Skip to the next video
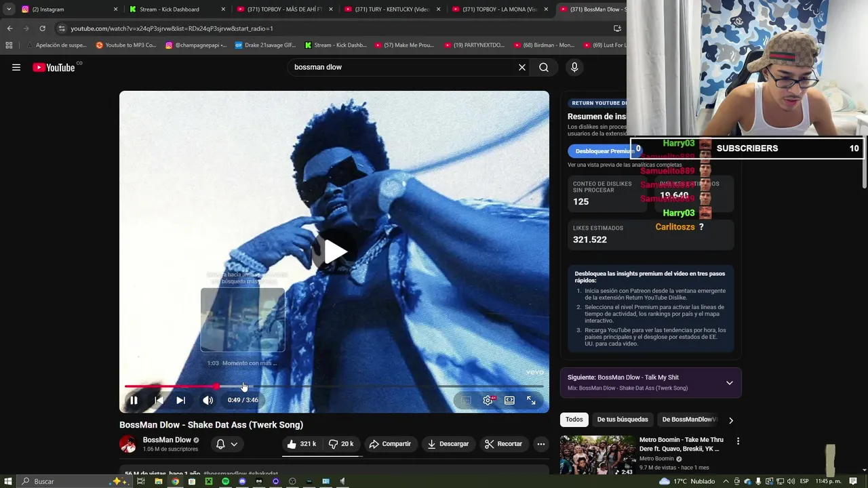Viewport: 868px width, 488px height. click(181, 400)
